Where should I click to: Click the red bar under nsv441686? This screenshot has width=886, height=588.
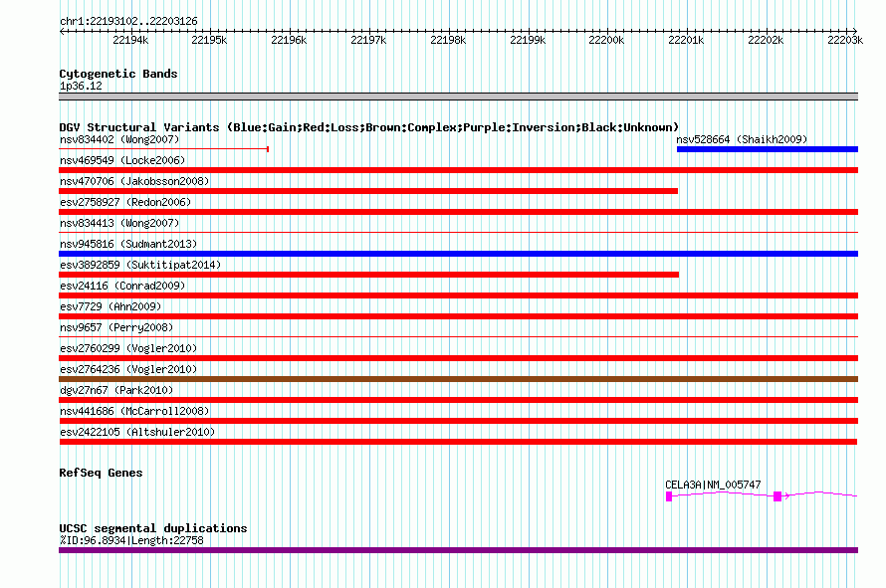pyautogui.click(x=458, y=421)
